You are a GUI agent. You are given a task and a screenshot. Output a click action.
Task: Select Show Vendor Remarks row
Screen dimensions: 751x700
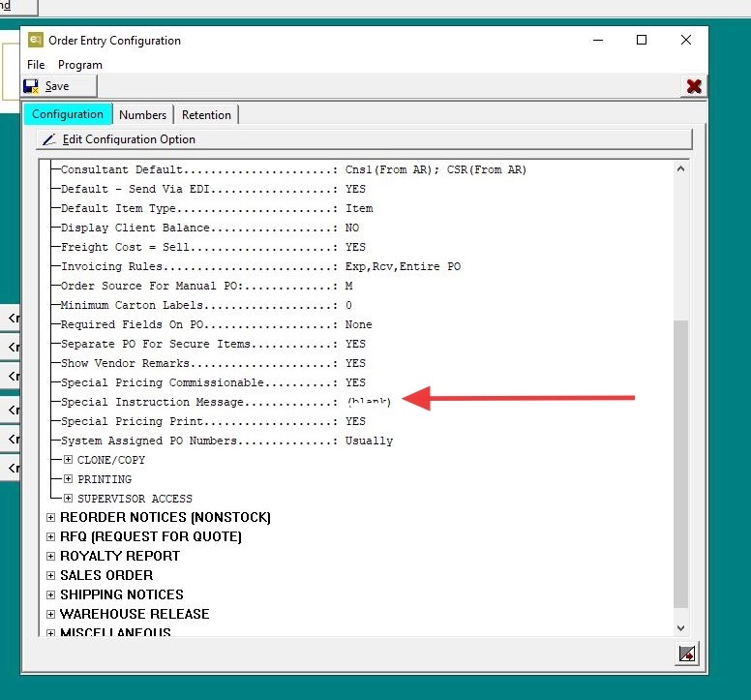click(x=213, y=363)
